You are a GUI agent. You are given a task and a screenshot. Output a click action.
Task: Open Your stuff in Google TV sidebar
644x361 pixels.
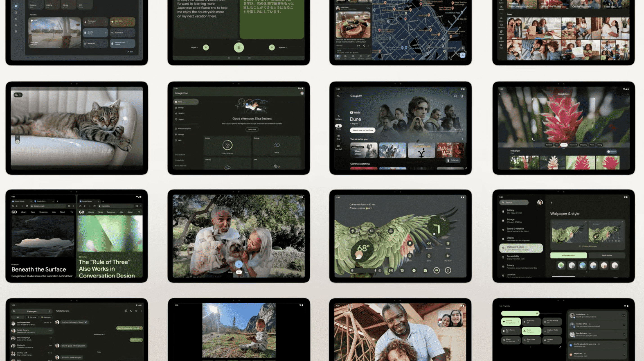click(x=338, y=147)
